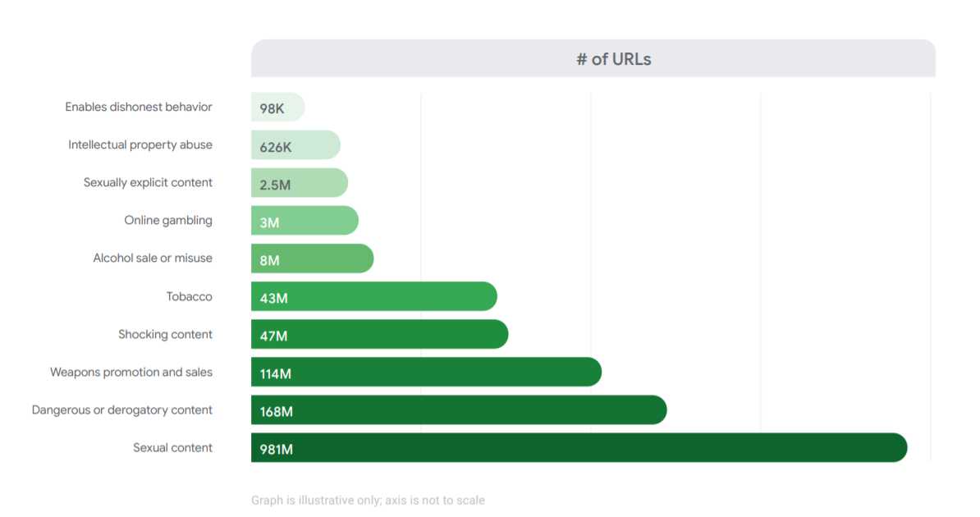This screenshot has width=980, height=517.
Task: Click the 114M weapons bar
Action: [426, 372]
